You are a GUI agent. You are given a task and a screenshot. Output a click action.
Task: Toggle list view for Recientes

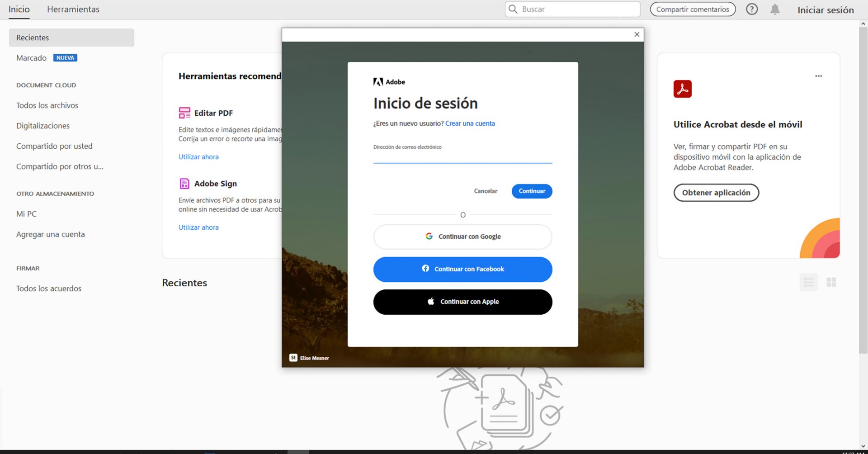click(x=809, y=282)
